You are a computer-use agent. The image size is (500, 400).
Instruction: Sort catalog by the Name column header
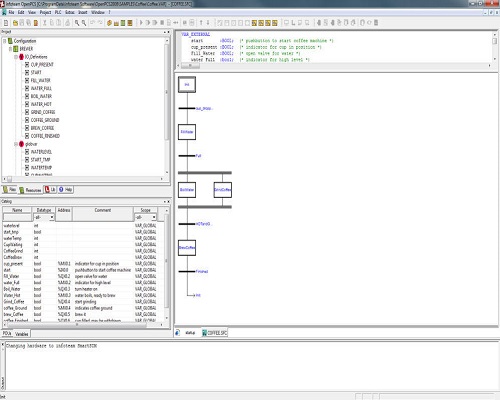point(17,210)
